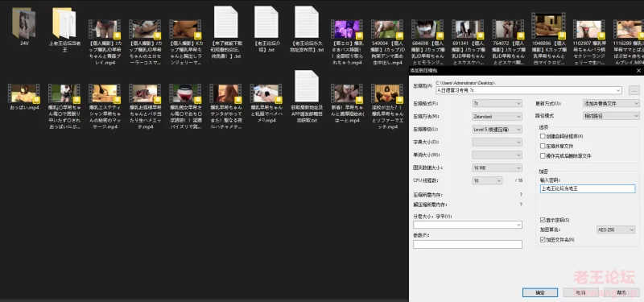The width and height of the screenshot is (644, 302).
Task: Select the video file starting with 1102907
Action: click(588, 30)
